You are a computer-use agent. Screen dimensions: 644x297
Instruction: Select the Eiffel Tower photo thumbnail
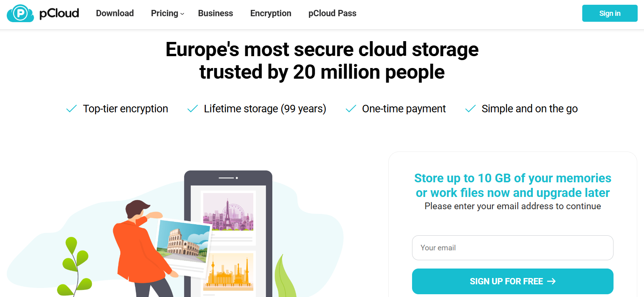click(228, 212)
